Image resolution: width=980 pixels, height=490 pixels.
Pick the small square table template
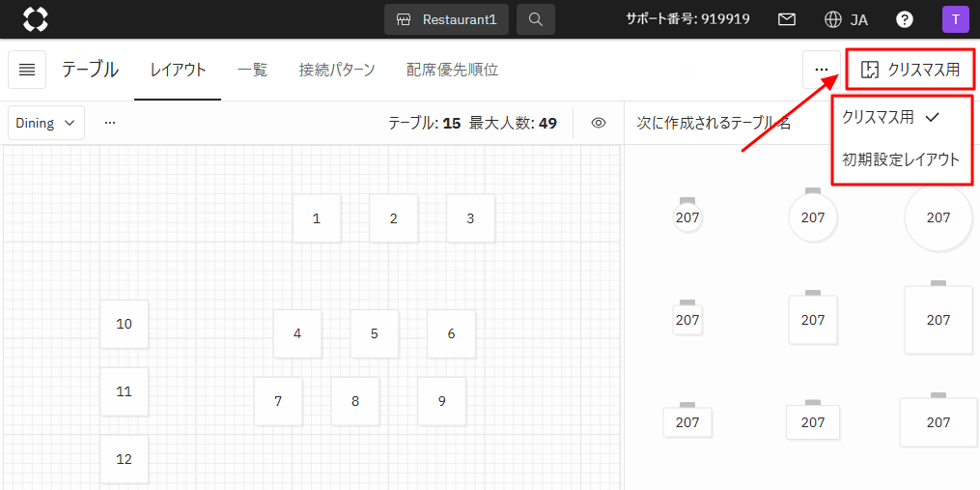[x=687, y=319]
